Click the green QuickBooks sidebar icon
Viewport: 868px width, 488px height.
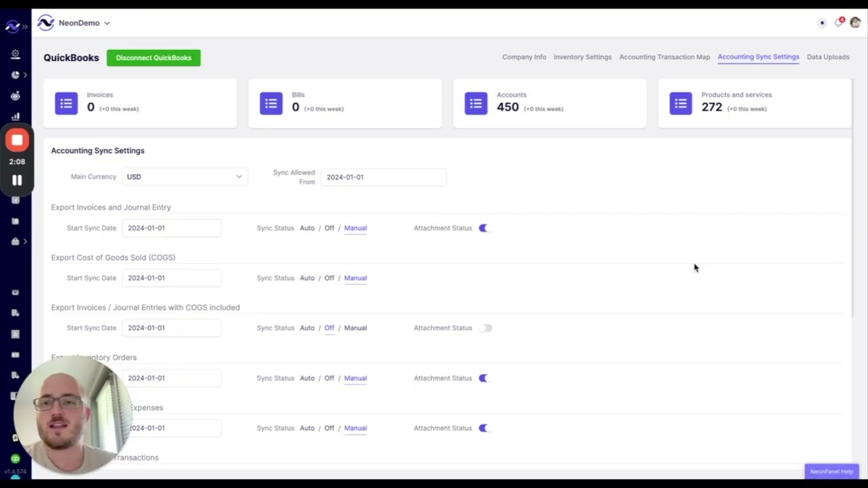tap(15, 459)
